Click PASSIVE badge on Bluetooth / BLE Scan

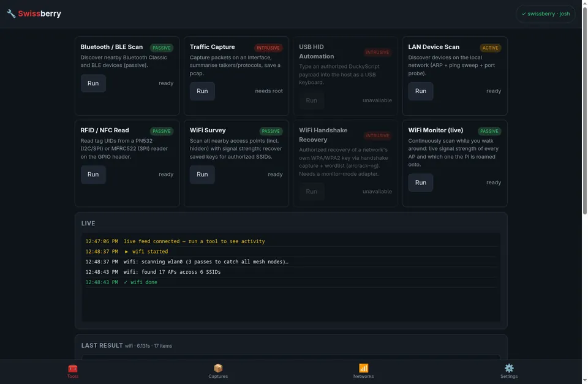162,48
